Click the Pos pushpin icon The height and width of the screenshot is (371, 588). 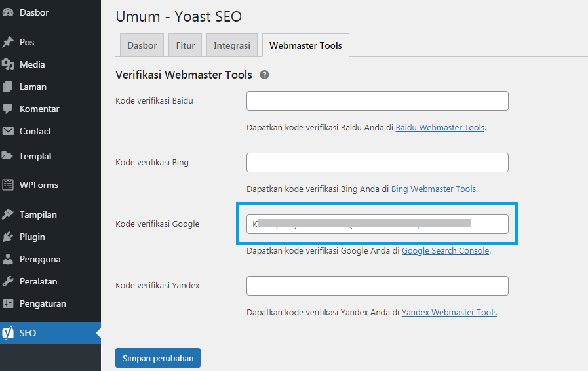click(7, 42)
